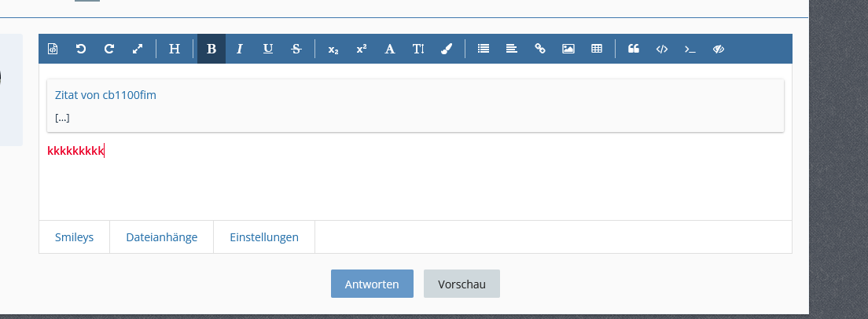Apply strikethrough formatting
Viewport: 868px width, 319px height.
[296, 49]
